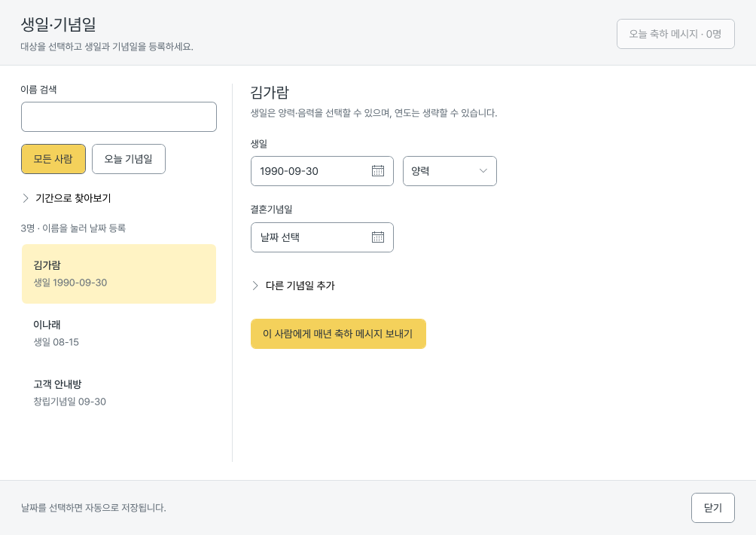The image size is (756, 535).
Task: Click the 3명 · 이름을 눌러 날짜 등록 text
Action: tap(73, 228)
